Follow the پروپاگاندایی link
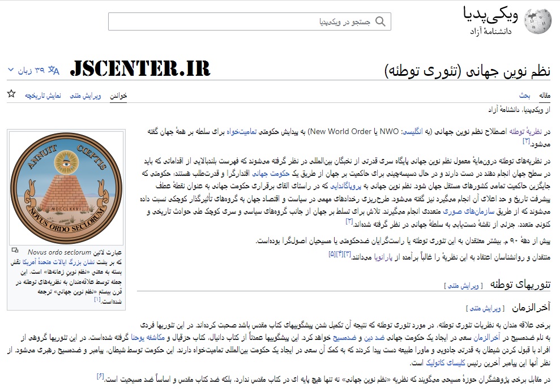Screen dimensions: 560x392 point(346,186)
